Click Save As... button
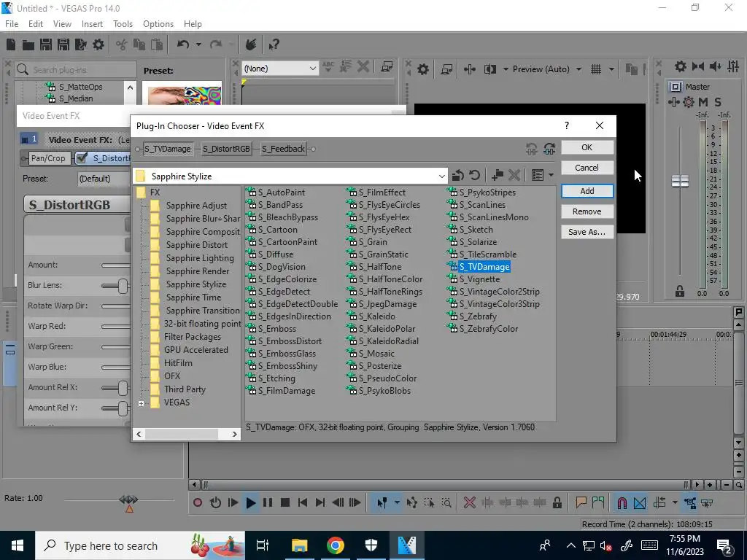 coord(587,232)
